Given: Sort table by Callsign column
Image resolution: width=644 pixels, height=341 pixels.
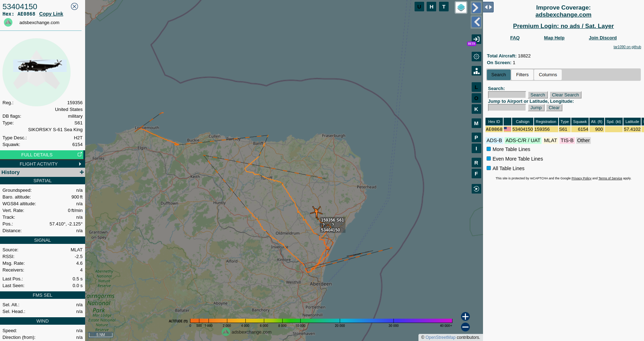Looking at the screenshot, I should pyautogui.click(x=522, y=122).
